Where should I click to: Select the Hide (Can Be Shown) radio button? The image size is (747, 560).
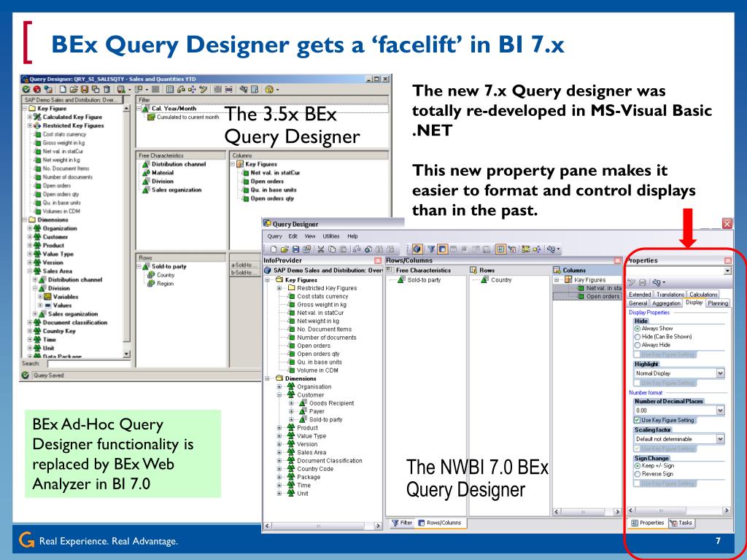point(637,337)
